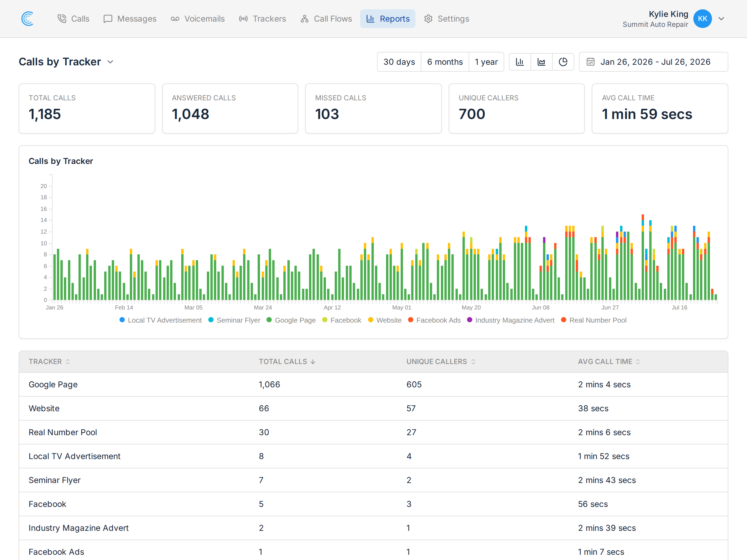Click the Local TV Advertisement blue legend dot
The image size is (747, 560).
pyautogui.click(x=122, y=320)
